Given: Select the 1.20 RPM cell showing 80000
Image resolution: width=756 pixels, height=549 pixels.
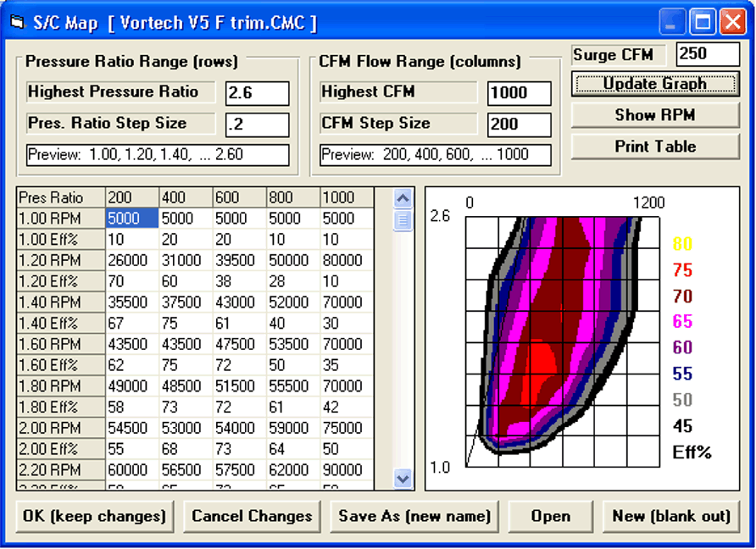Looking at the screenshot, I should coord(347,260).
